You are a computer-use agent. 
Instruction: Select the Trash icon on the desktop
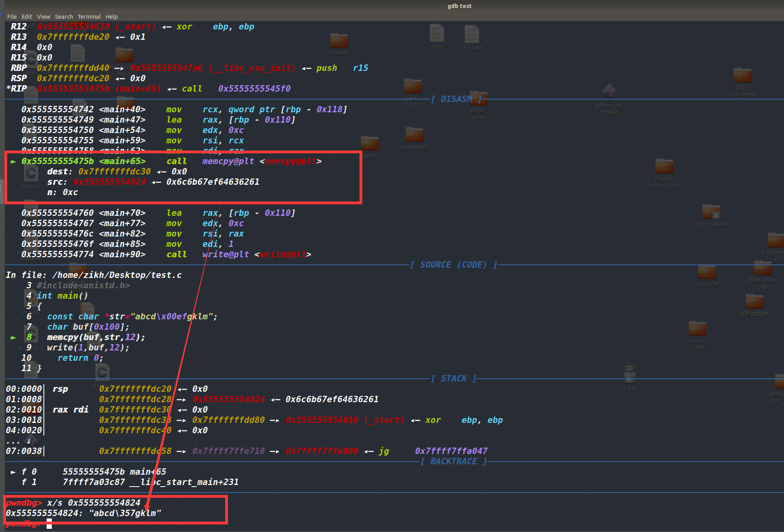pyautogui.click(x=630, y=378)
